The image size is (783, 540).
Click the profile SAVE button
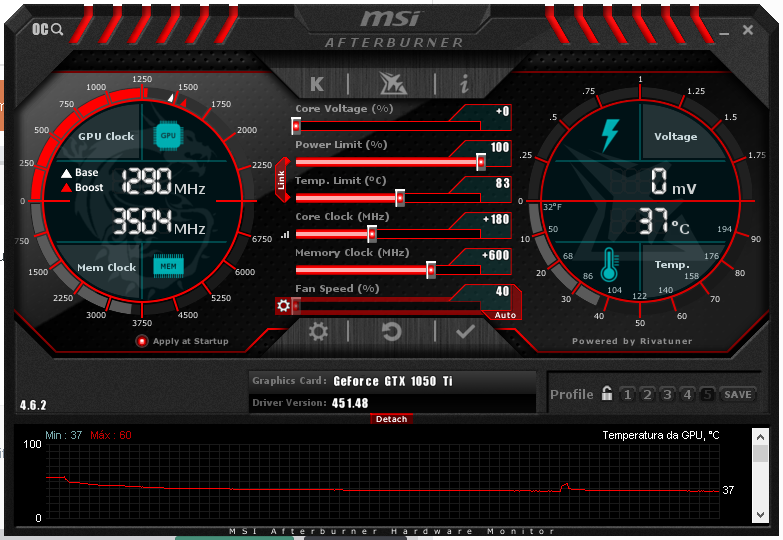coord(738,395)
